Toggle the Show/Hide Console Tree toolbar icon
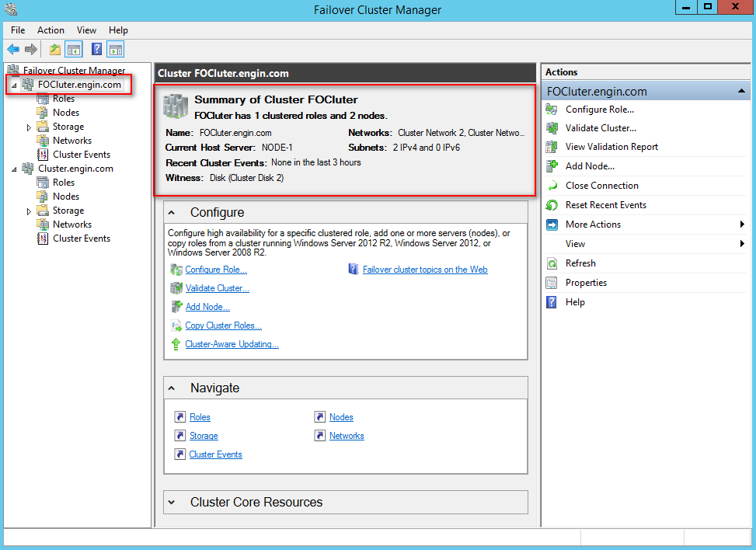 point(74,49)
